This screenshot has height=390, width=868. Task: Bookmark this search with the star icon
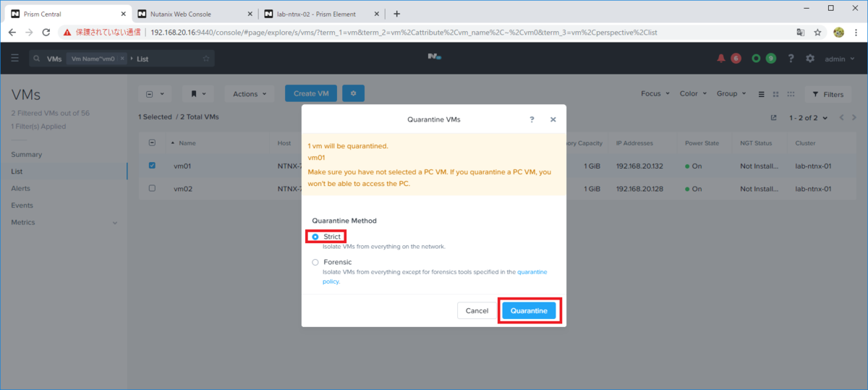(x=206, y=59)
